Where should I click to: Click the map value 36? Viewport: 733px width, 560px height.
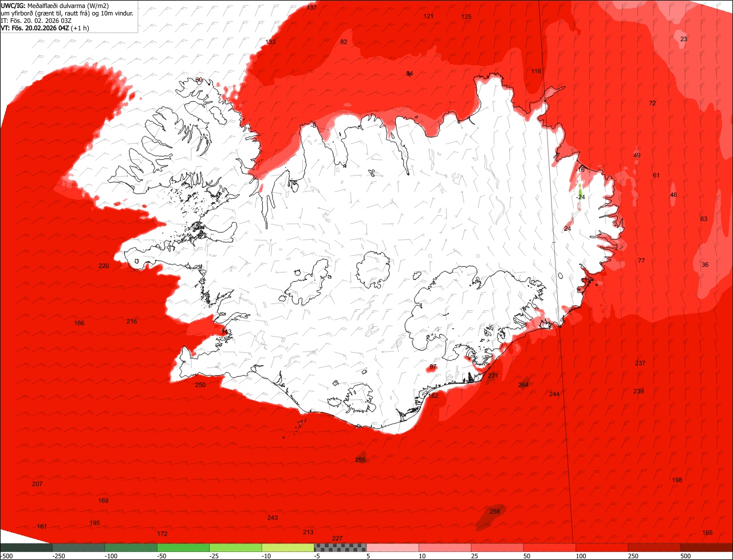click(x=705, y=265)
